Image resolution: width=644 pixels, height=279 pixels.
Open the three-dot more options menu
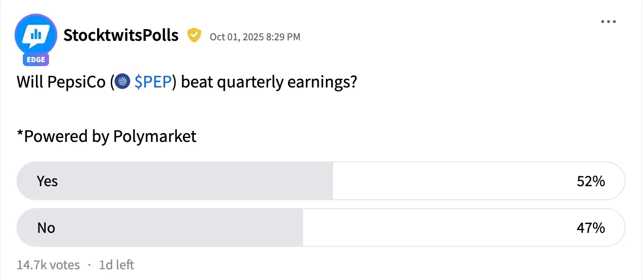(x=609, y=22)
